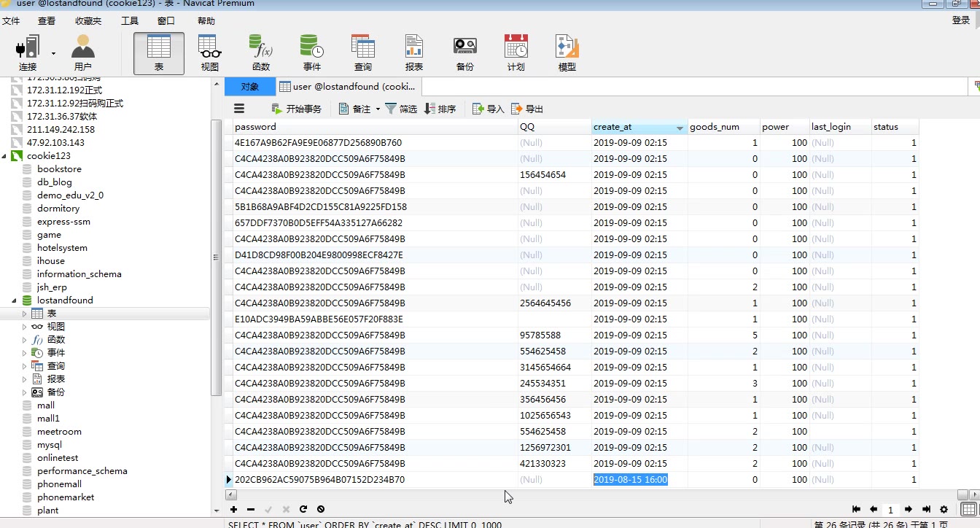The image size is (980, 528).
Task: Expand the 报表 (Reports) tree node
Action: pyautogui.click(x=24, y=378)
